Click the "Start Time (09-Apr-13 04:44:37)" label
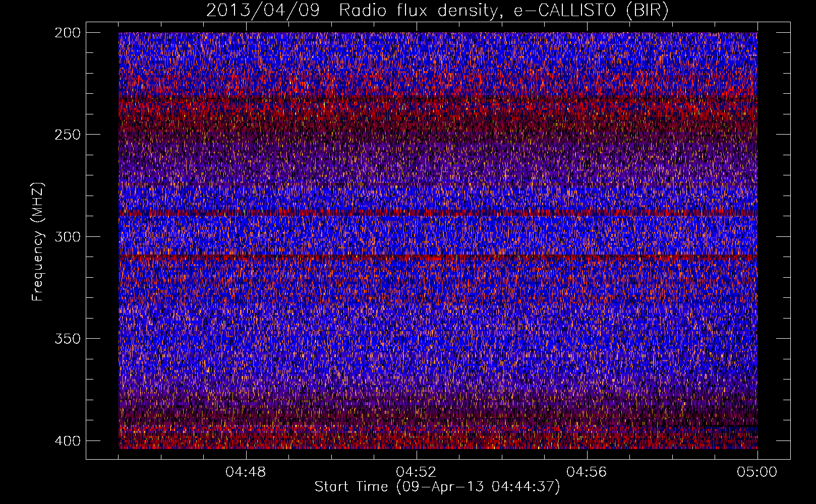Screen dimensions: 816x504 pos(437,487)
